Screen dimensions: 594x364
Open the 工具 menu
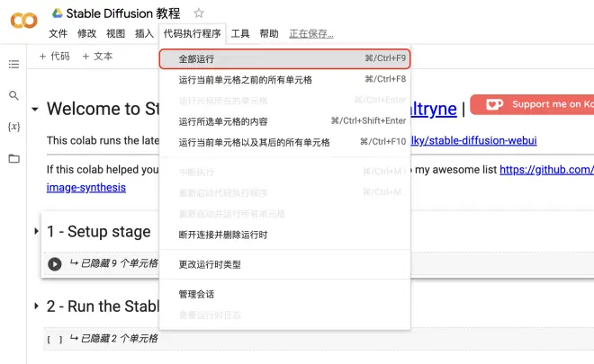(240, 33)
